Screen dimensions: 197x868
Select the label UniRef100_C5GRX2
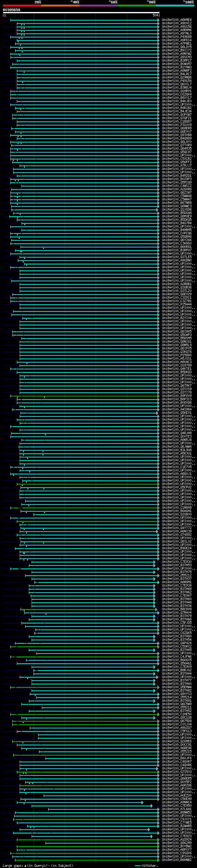point(177,647)
